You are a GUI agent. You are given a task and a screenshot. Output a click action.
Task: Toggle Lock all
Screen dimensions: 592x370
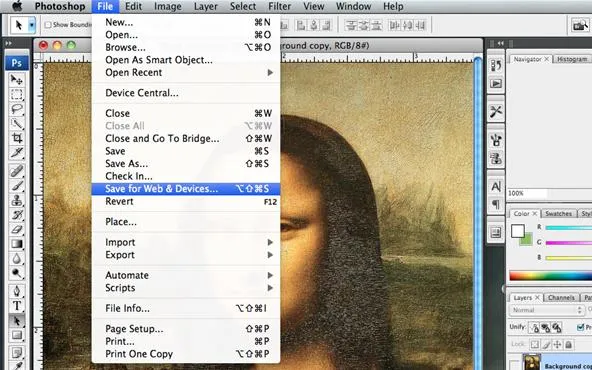pyautogui.click(x=569, y=344)
